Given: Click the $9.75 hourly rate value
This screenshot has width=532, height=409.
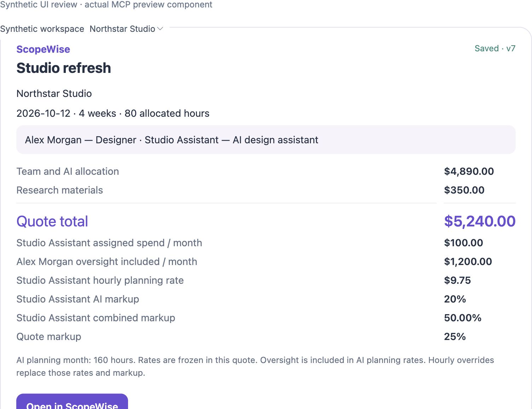Looking at the screenshot, I should pyautogui.click(x=457, y=280).
